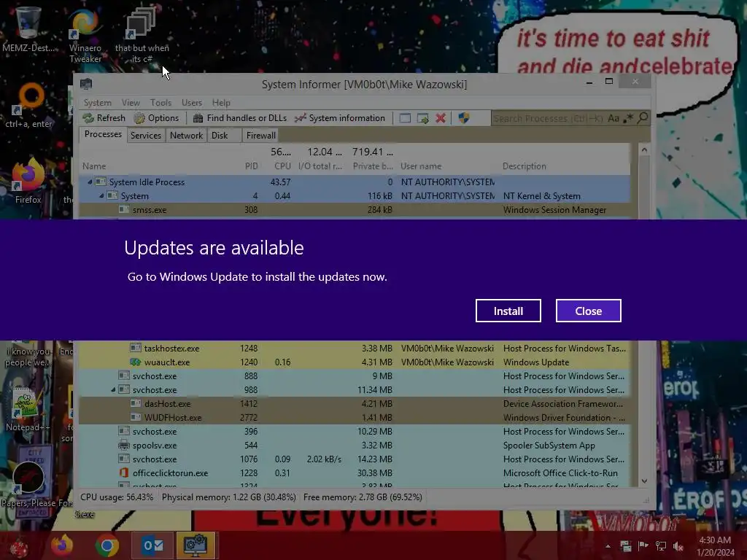Select the dasHost.exe process row
This screenshot has width=747, height=560.
click(x=355, y=403)
